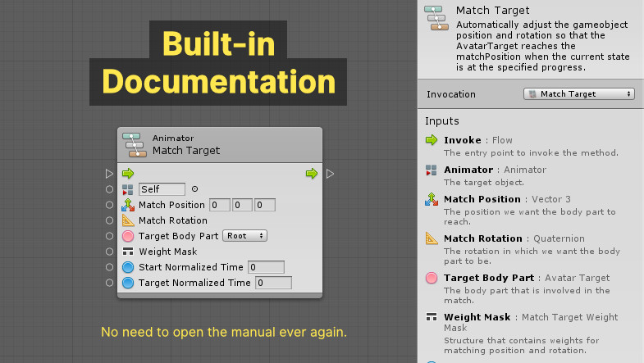The height and width of the screenshot is (363, 644).
Task: Click the Weight Mask icon in inspector
Action: pyautogui.click(x=432, y=317)
